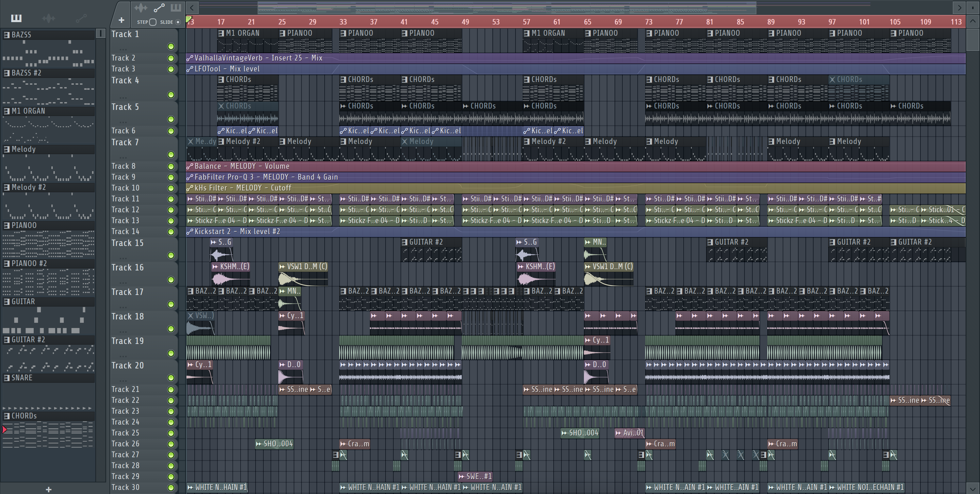Click the Melody #2 pattern icon in picker

coord(6,187)
